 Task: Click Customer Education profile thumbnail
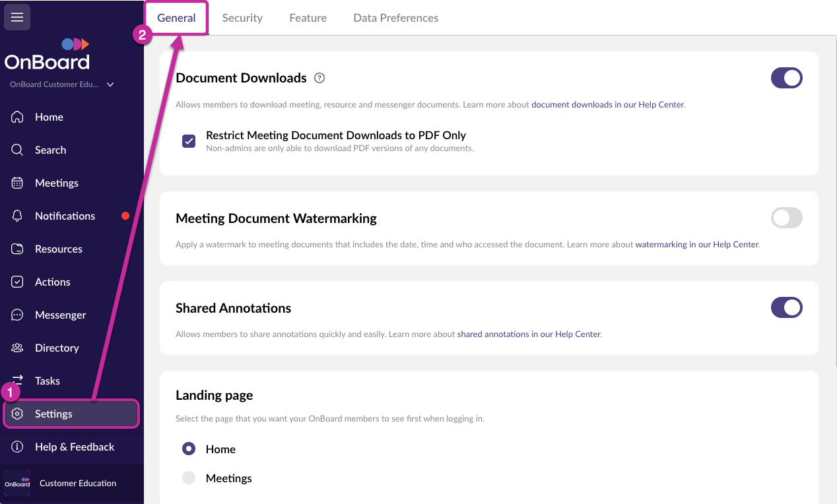(17, 483)
